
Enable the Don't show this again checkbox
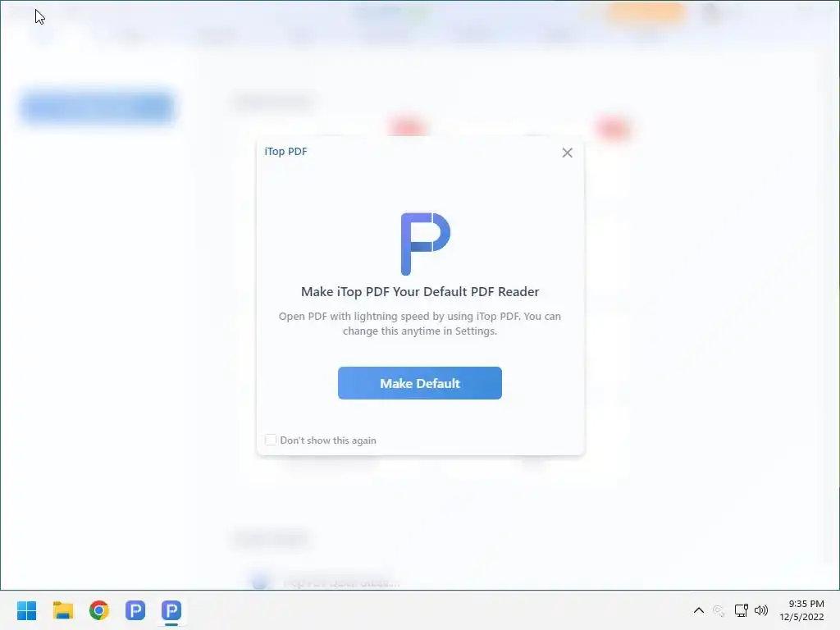tap(271, 440)
